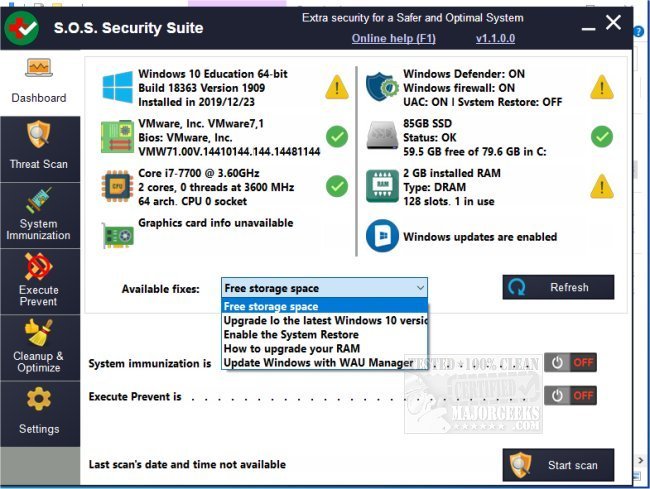The width and height of the screenshot is (650, 489).
Task: Click the Refresh button
Action: pos(558,288)
